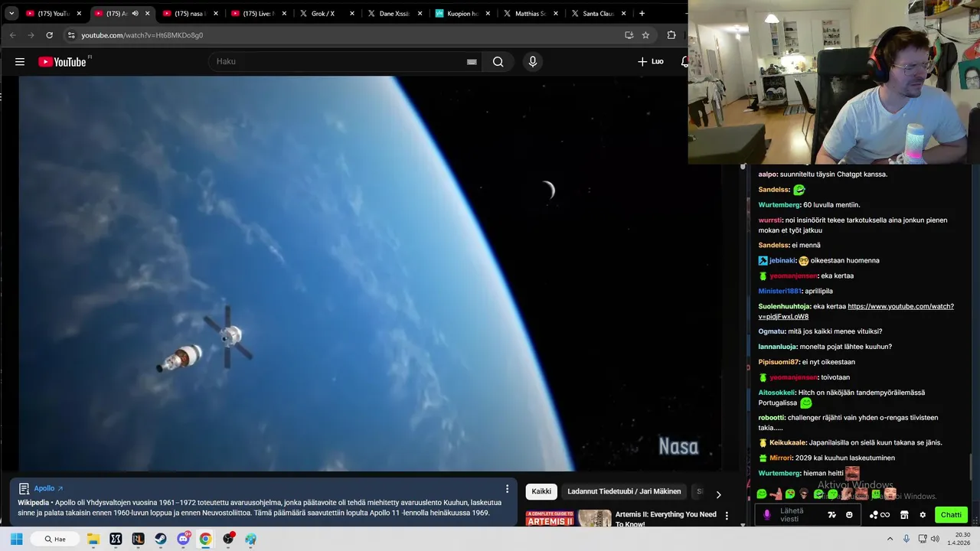The width and height of the screenshot is (980, 551).
Task: Open the tab search dropdown arrow
Action: pos(11,13)
